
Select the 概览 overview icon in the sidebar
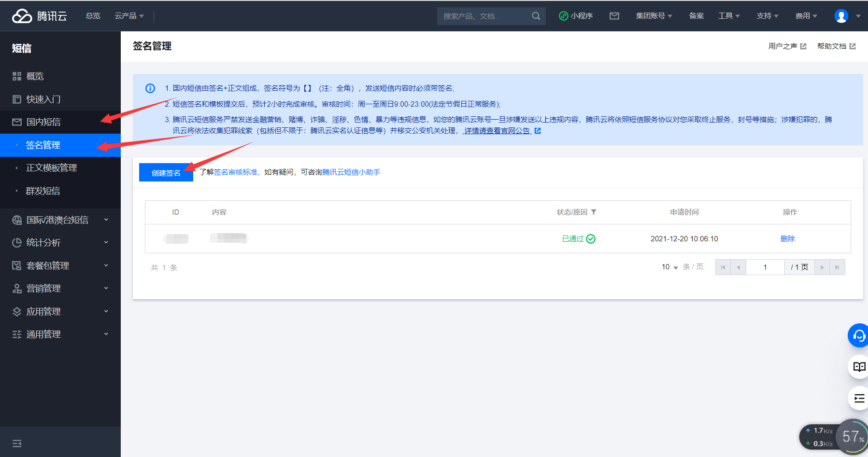coord(16,76)
